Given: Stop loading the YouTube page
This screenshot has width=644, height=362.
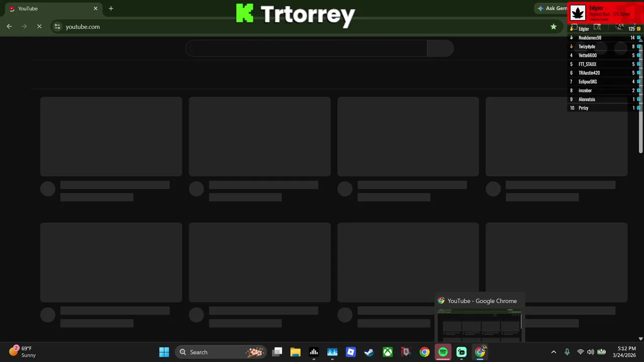Looking at the screenshot, I should (x=39, y=27).
